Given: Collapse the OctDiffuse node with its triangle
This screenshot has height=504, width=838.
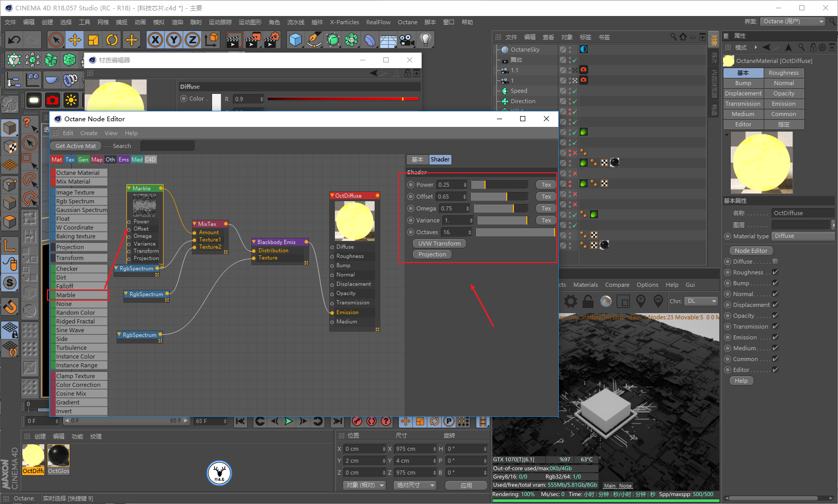Looking at the screenshot, I should click(332, 196).
